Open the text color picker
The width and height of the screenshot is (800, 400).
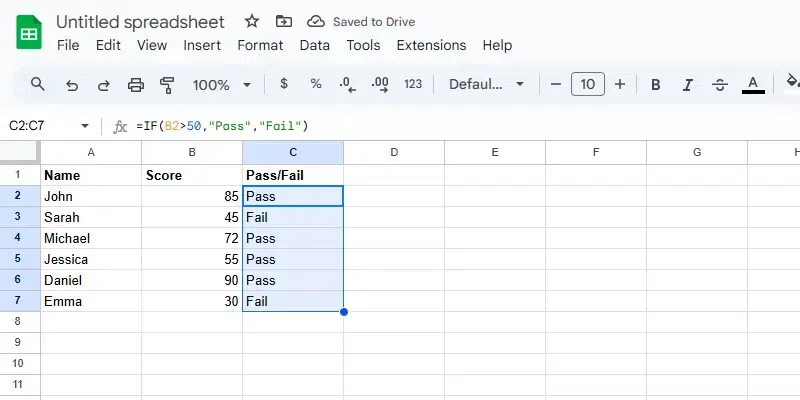pyautogui.click(x=754, y=84)
